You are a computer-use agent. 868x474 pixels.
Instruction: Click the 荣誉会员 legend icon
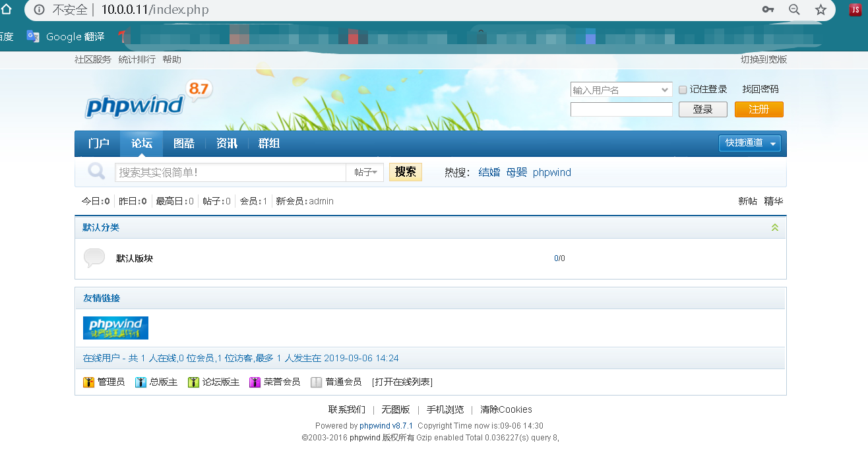click(255, 382)
